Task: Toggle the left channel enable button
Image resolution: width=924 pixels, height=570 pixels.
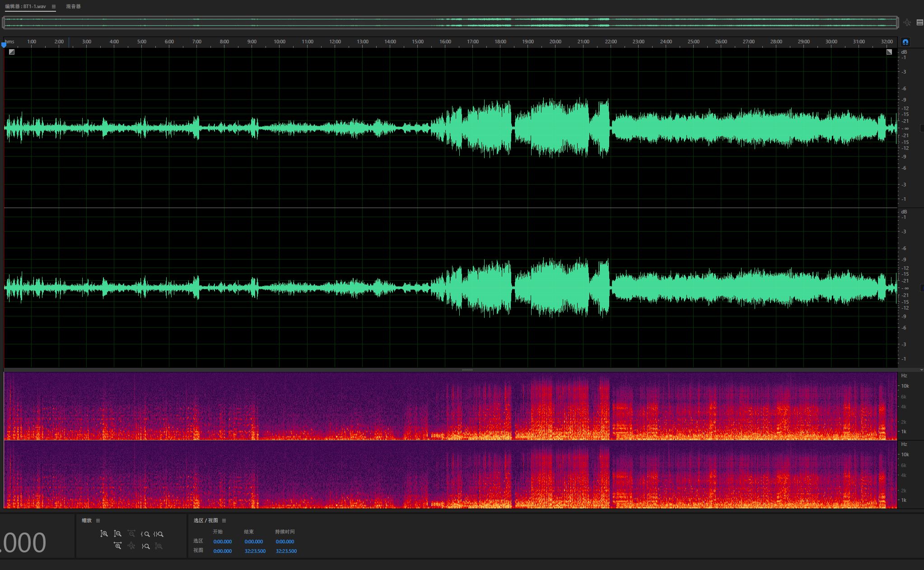Action: (x=922, y=129)
